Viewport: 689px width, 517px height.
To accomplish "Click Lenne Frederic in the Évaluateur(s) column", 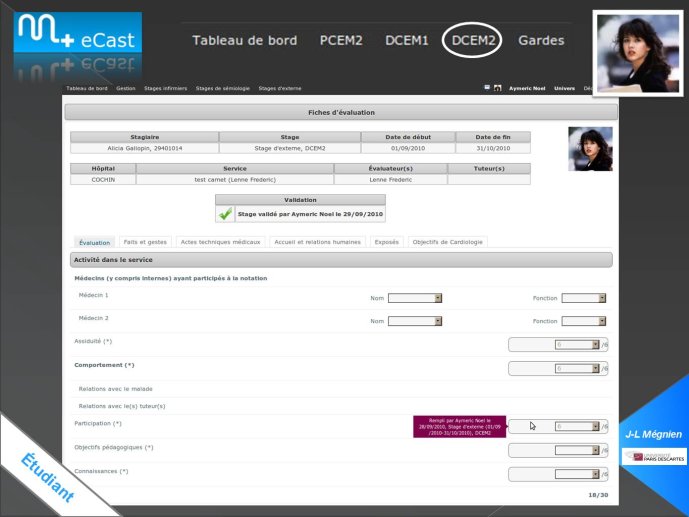I will 391,180.
